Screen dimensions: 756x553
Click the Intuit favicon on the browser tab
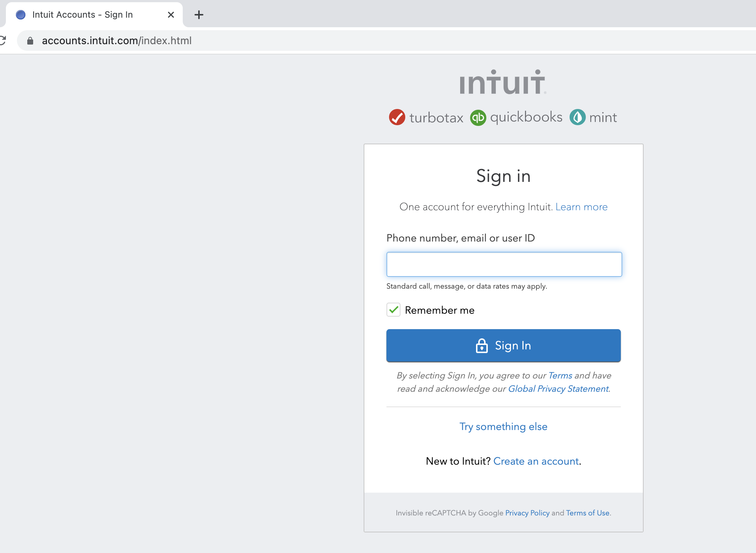(x=21, y=14)
